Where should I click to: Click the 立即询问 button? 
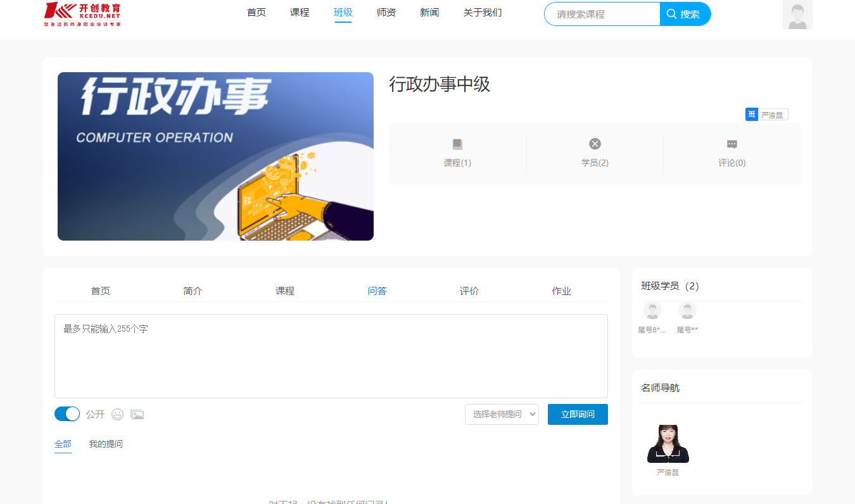(578, 414)
